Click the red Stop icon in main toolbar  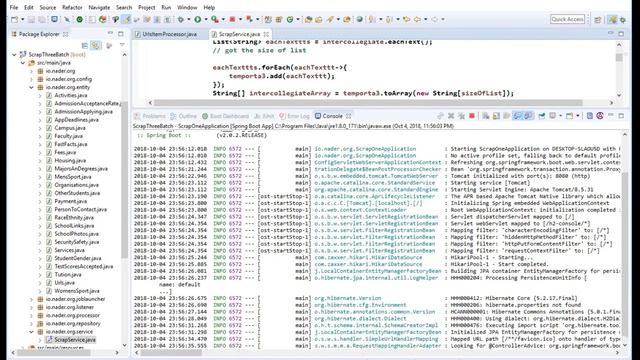click(232, 19)
